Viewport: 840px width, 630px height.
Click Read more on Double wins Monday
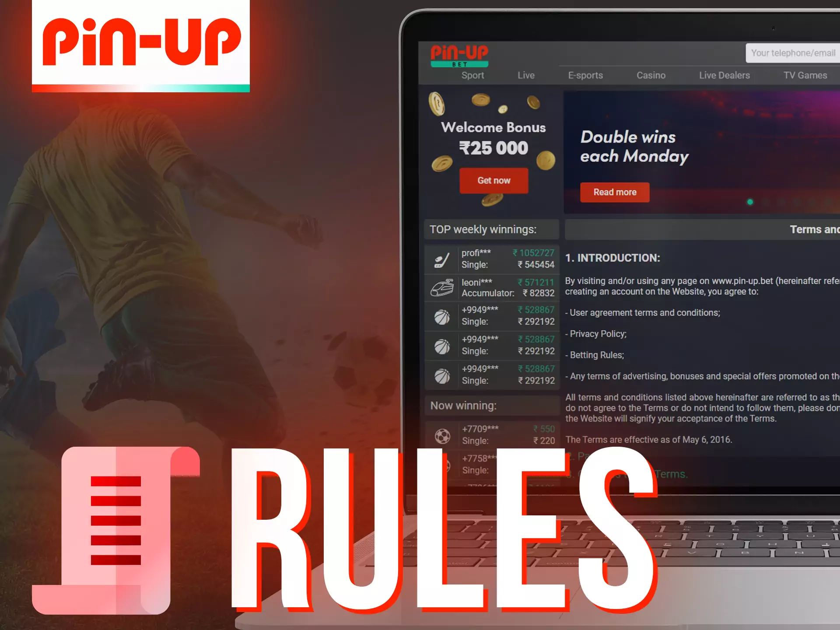tap(614, 192)
